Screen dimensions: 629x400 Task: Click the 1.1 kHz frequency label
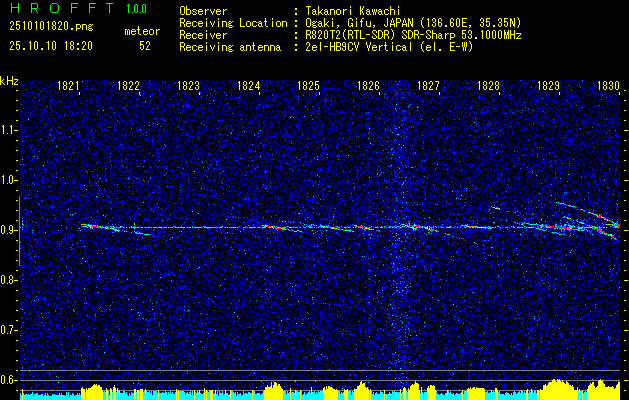pos(8,130)
